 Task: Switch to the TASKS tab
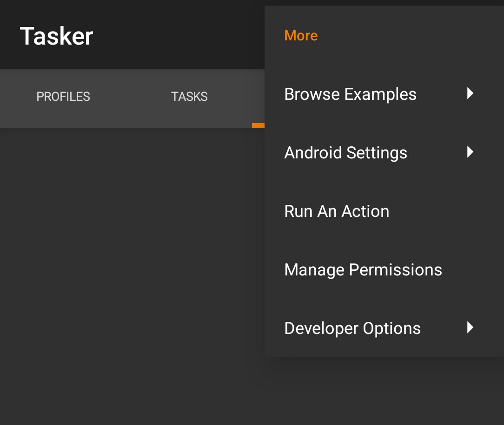(x=189, y=97)
